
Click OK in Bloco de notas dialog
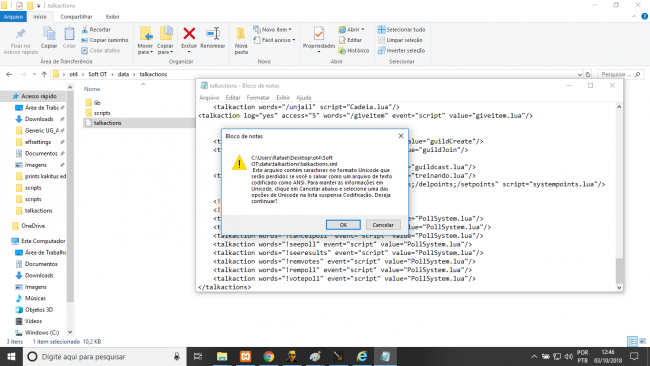(x=343, y=225)
